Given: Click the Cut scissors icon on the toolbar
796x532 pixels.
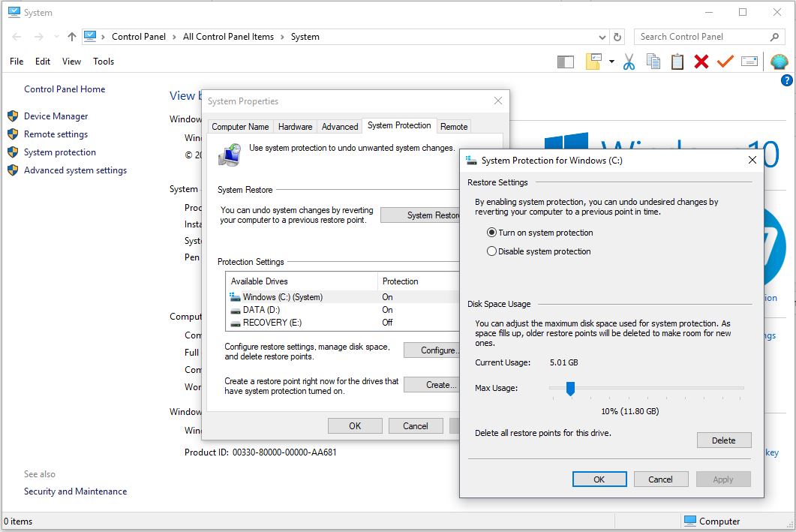Looking at the screenshot, I should tap(629, 61).
